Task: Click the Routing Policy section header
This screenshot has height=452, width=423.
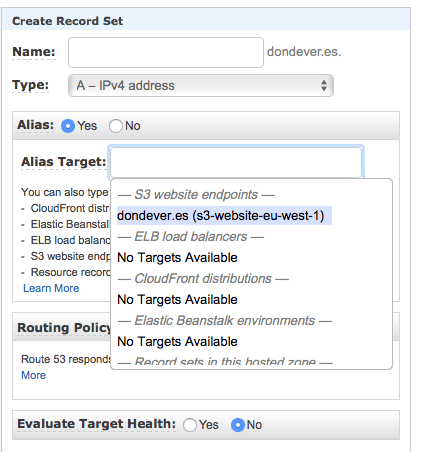Action: click(x=64, y=328)
